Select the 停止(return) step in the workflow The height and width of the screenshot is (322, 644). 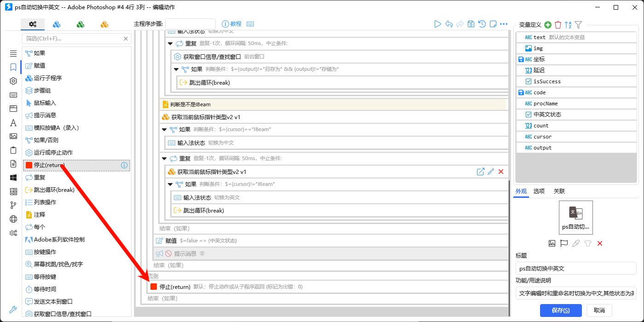pyautogui.click(x=328, y=287)
